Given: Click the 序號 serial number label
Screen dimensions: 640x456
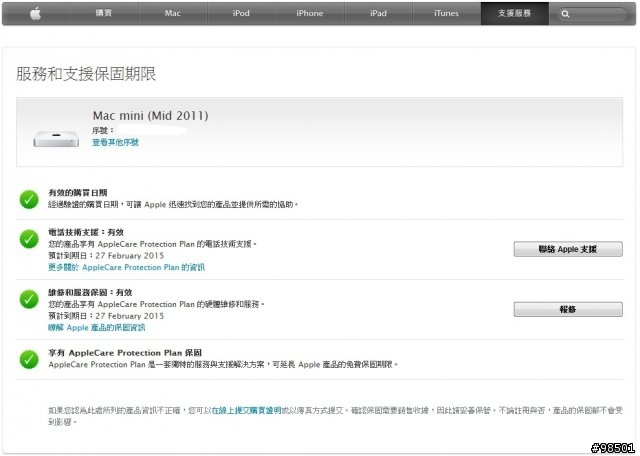Looking at the screenshot, I should [x=102, y=131].
